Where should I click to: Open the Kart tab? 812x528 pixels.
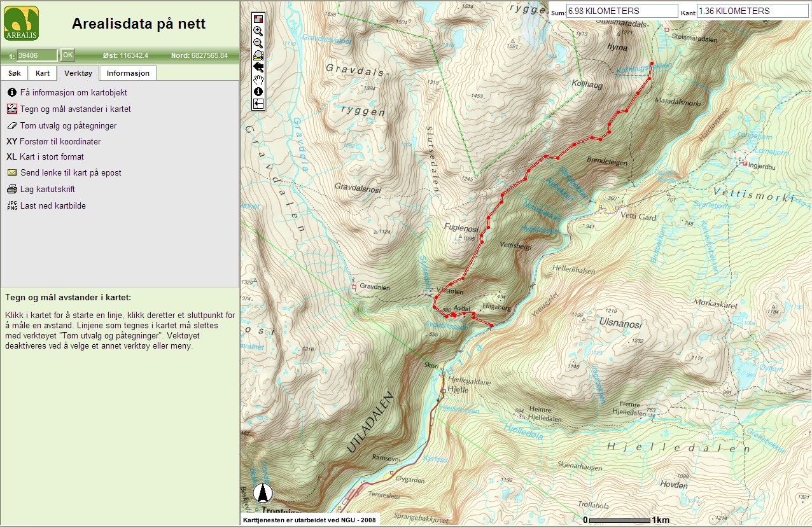(43, 73)
